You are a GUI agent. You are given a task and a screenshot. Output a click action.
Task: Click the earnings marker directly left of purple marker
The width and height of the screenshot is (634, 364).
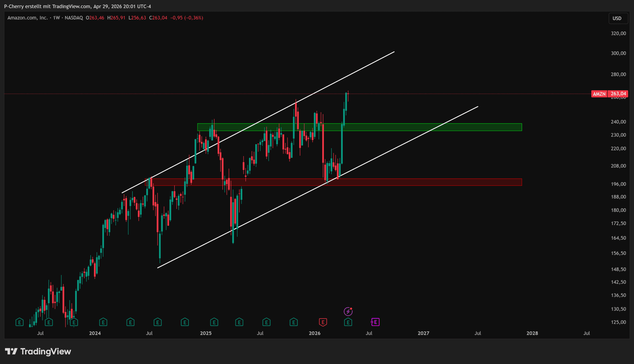click(348, 322)
